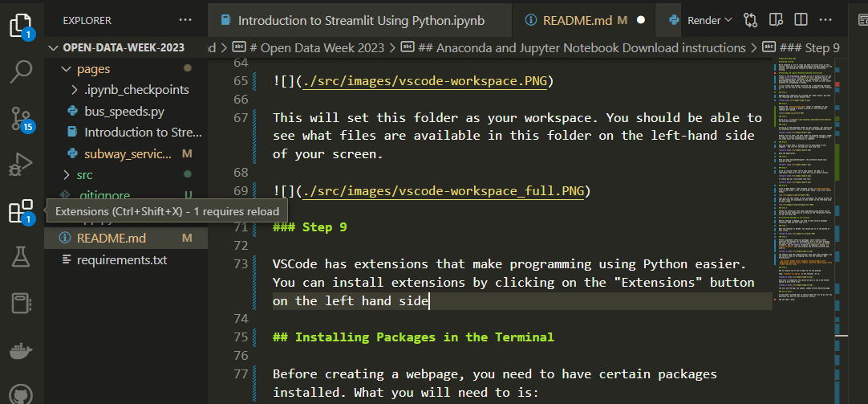Click 'Installing Packages in the Terminal' heading

(413, 337)
